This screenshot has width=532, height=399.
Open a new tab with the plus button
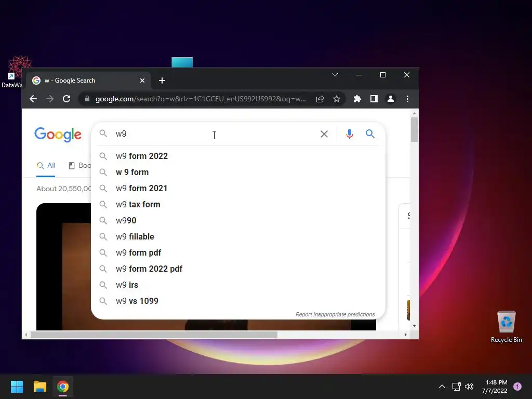click(162, 81)
